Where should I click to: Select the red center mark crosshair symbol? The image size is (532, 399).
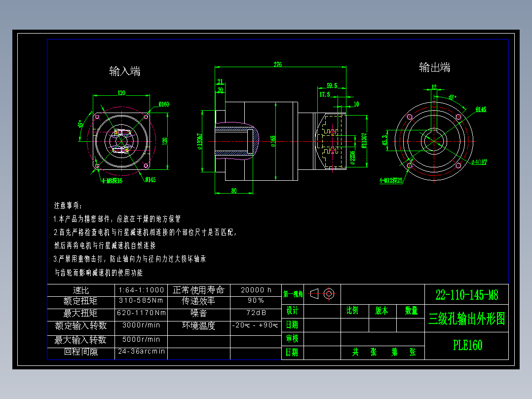[329, 293]
